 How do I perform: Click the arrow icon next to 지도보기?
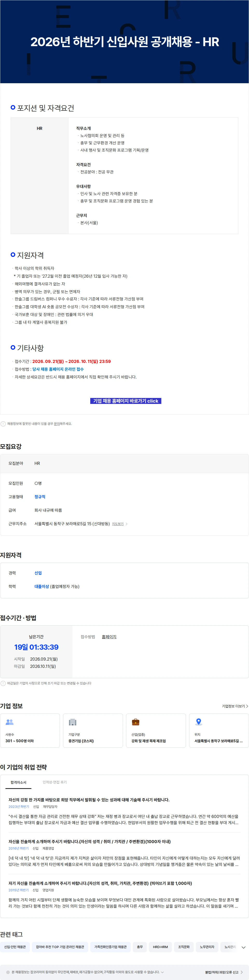127,524
